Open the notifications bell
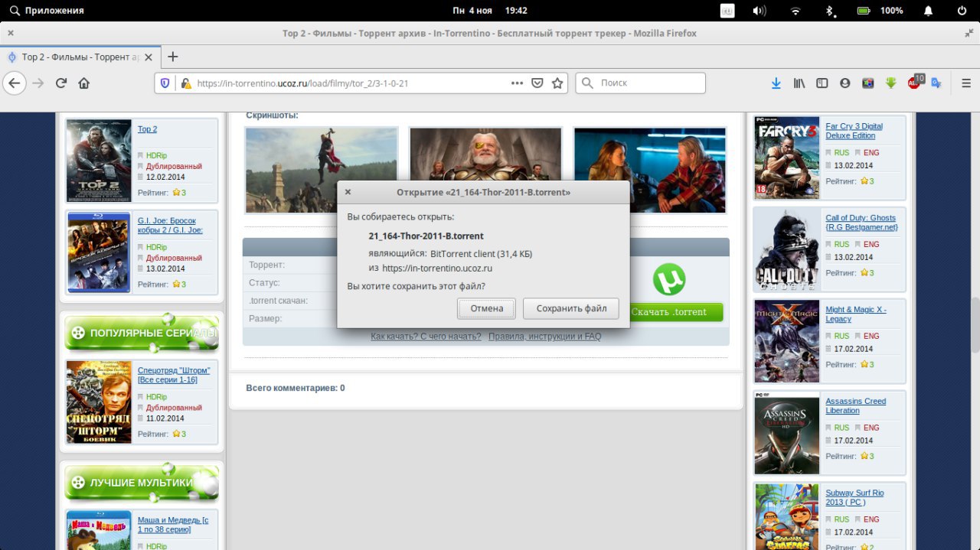This screenshot has height=550, width=980. pos(929,11)
